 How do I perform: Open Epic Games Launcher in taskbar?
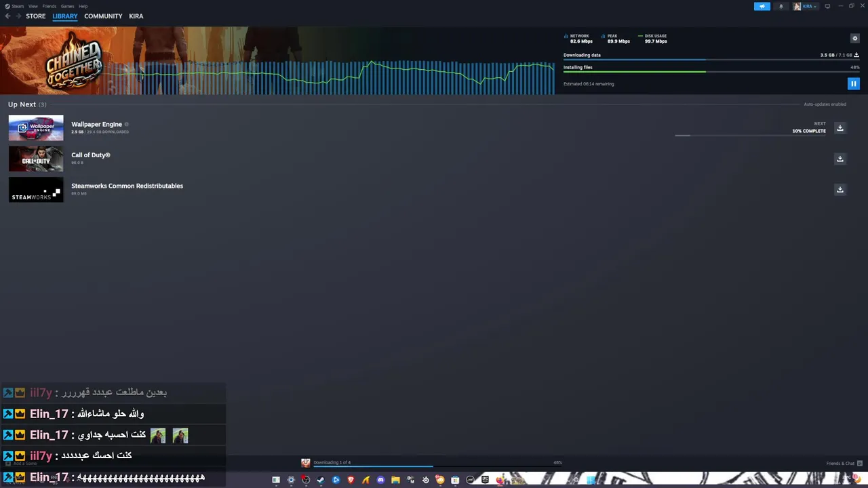(x=485, y=480)
